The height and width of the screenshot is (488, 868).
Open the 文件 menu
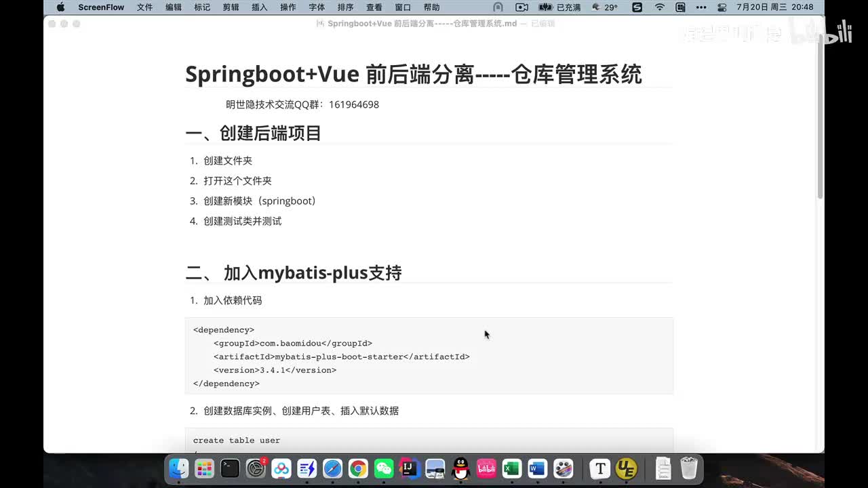coord(144,7)
